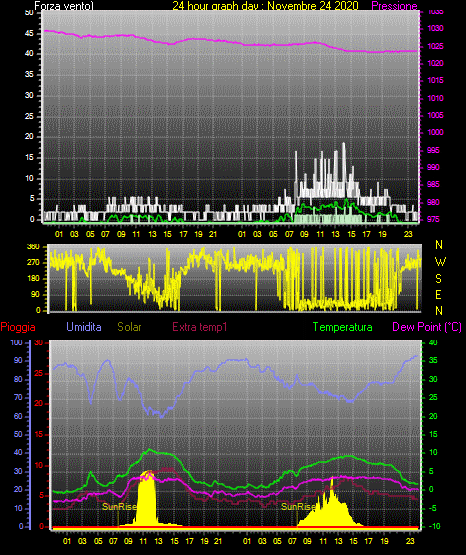This screenshot has height=555, width=466.
Task: Select the Umidita legend label
Action: [x=84, y=327]
